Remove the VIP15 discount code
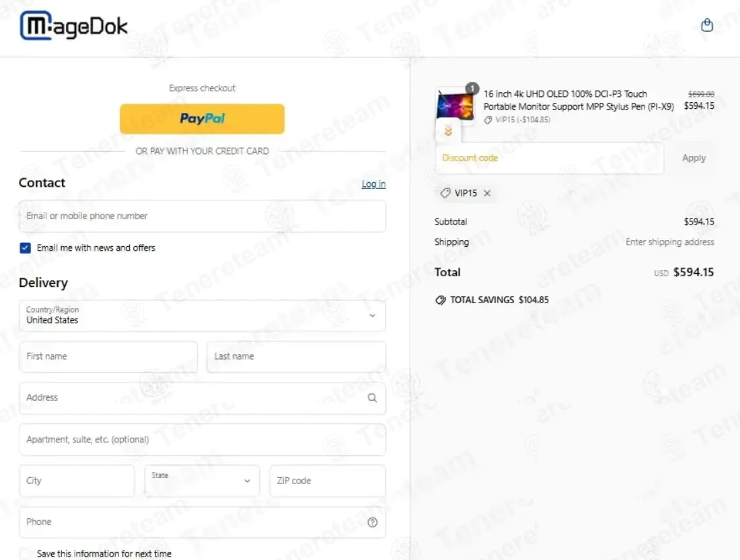The width and height of the screenshot is (740, 560). (x=487, y=193)
